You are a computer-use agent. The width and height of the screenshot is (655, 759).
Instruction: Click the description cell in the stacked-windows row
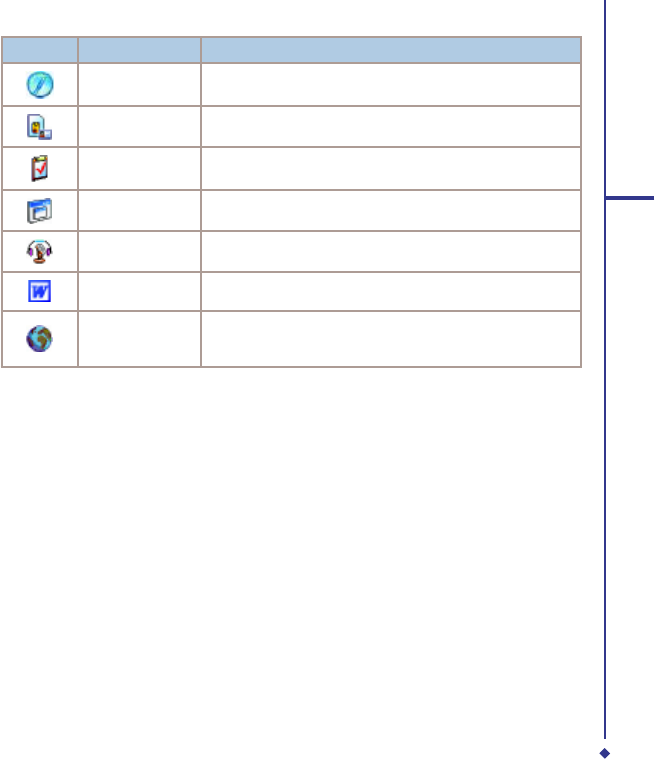(x=391, y=211)
